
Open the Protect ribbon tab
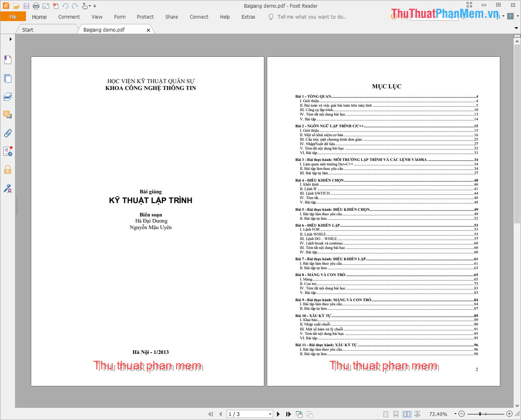145,17
